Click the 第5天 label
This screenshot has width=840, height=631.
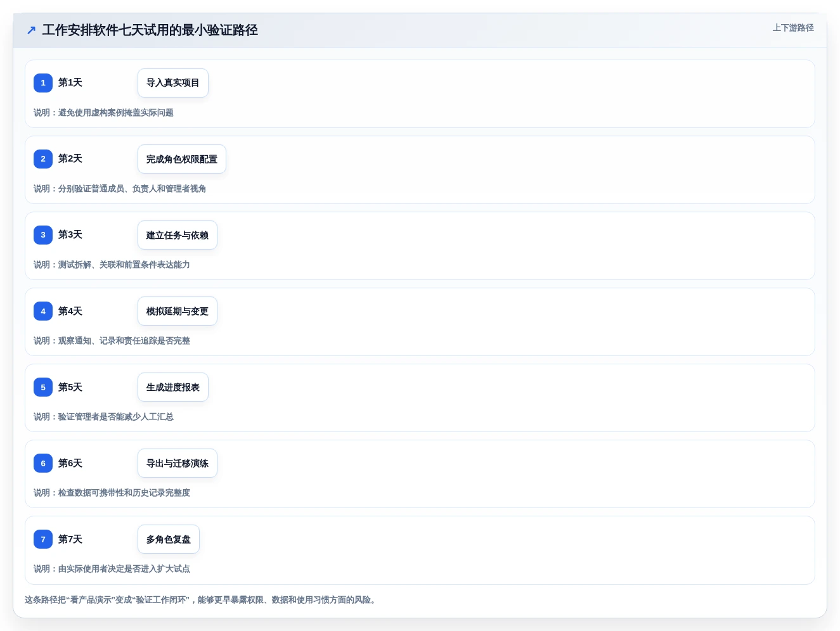[x=70, y=387]
